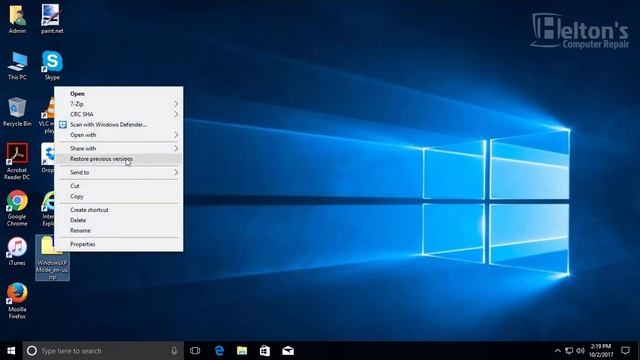Open File Explorer from the taskbar
Screen dimensions: 640x360
click(x=242, y=351)
